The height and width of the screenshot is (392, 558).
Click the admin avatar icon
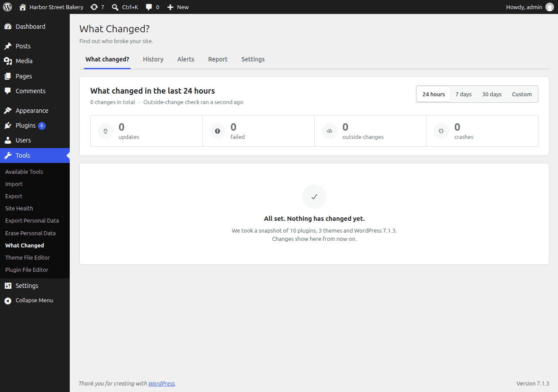click(x=549, y=7)
